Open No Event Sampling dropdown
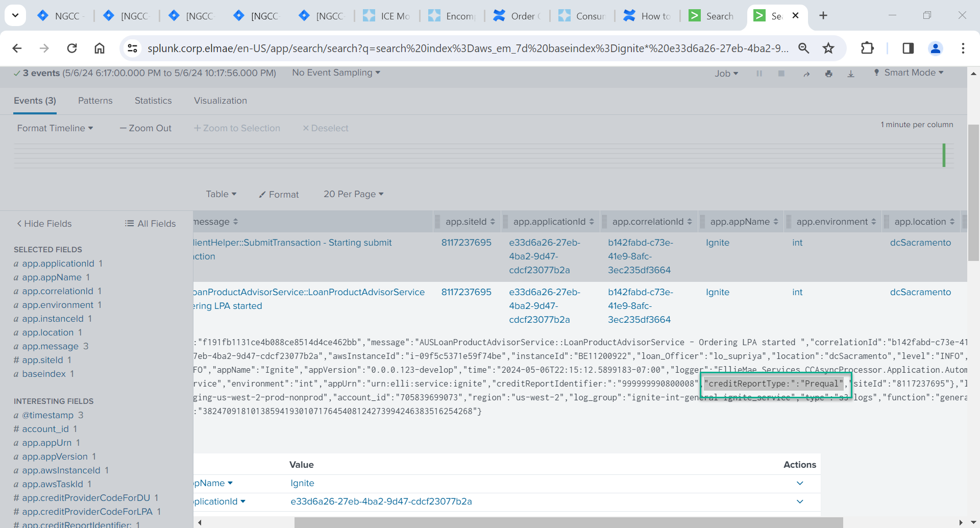This screenshot has height=528, width=980. (336, 73)
